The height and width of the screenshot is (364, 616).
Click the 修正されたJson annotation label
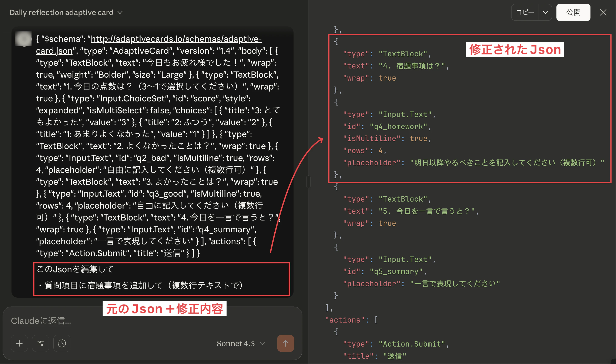515,50
